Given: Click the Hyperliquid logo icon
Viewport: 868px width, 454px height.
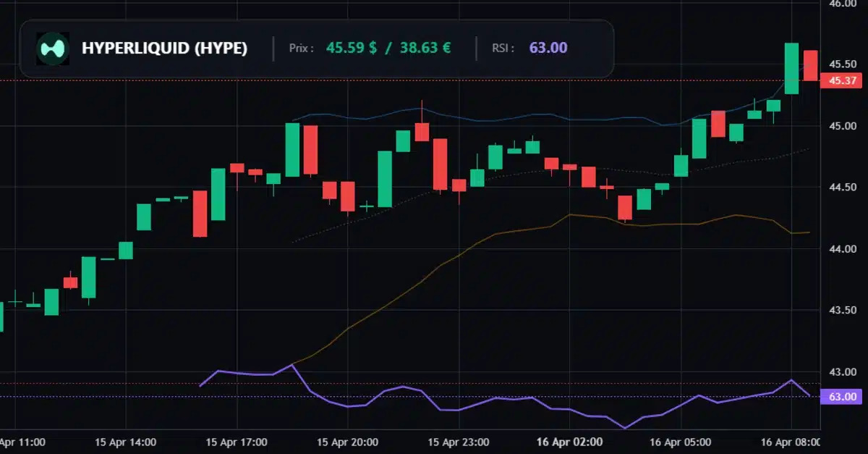Looking at the screenshot, I should 53,49.
